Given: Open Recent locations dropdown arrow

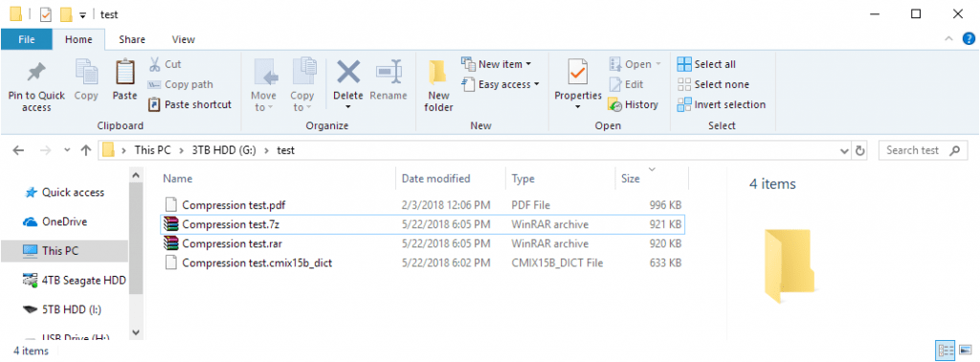Looking at the screenshot, I should click(68, 150).
